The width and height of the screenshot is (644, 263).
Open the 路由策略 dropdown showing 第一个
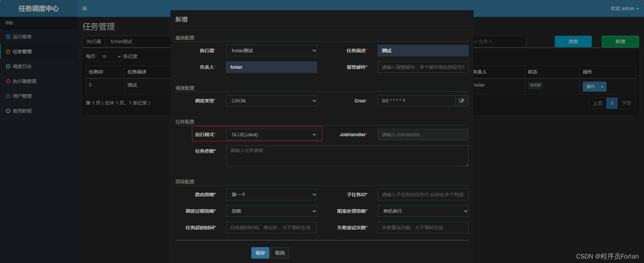[x=271, y=195]
